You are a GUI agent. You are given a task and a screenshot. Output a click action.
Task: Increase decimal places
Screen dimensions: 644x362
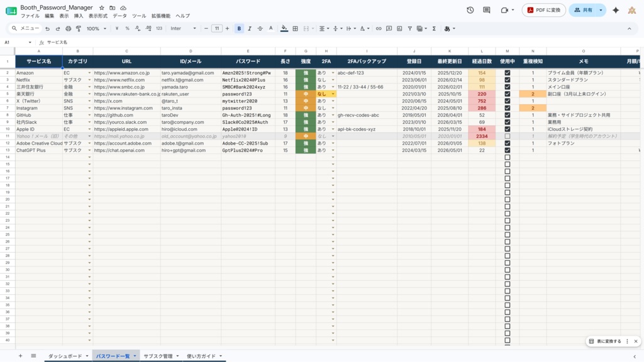click(x=148, y=29)
